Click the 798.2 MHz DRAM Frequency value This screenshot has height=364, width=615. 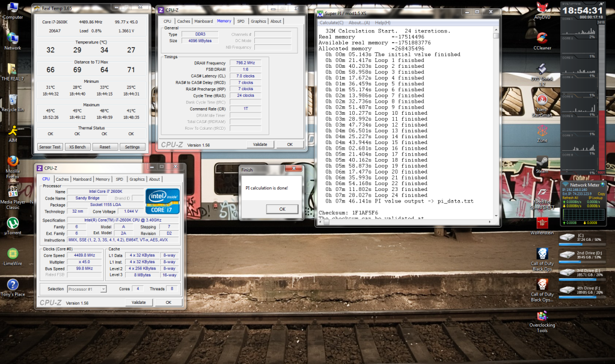245,62
